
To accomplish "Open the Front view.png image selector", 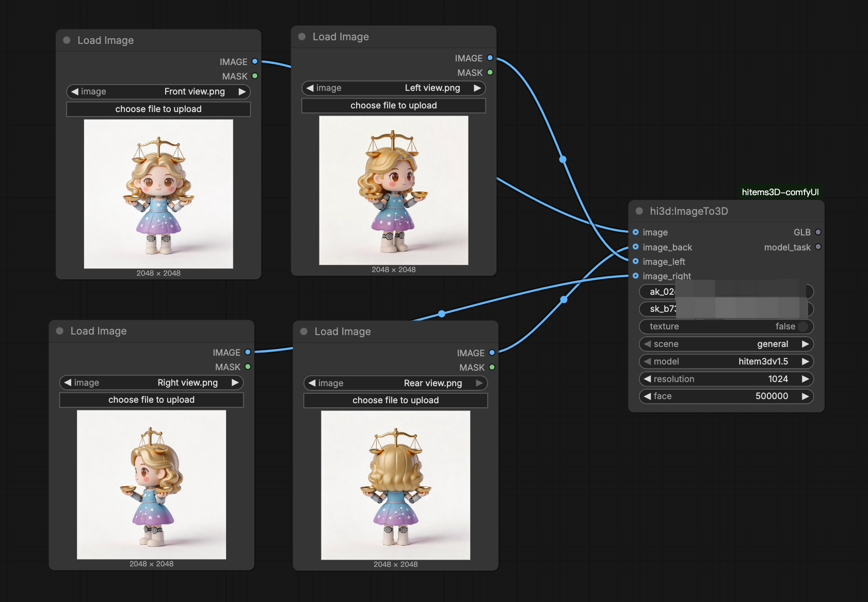I will (158, 92).
